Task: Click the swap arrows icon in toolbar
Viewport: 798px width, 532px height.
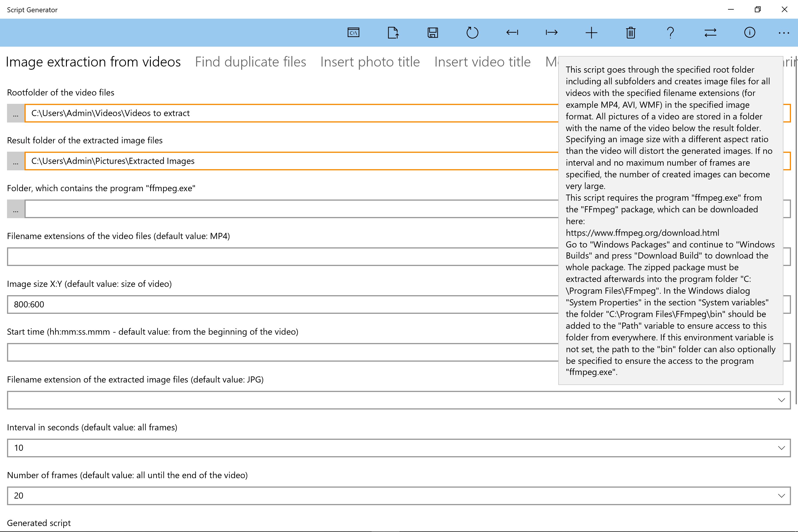Action: (710, 33)
